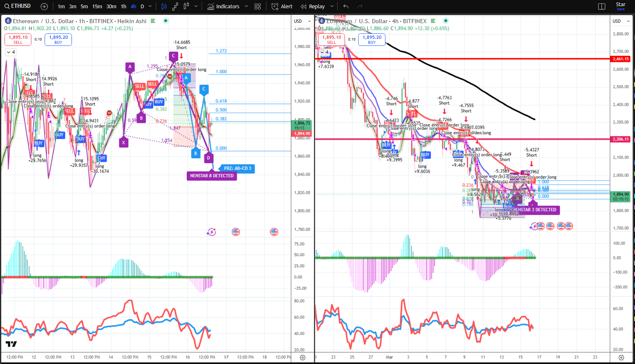
Task: Click the lightning event icon on 1h chart
Action: click(211, 232)
